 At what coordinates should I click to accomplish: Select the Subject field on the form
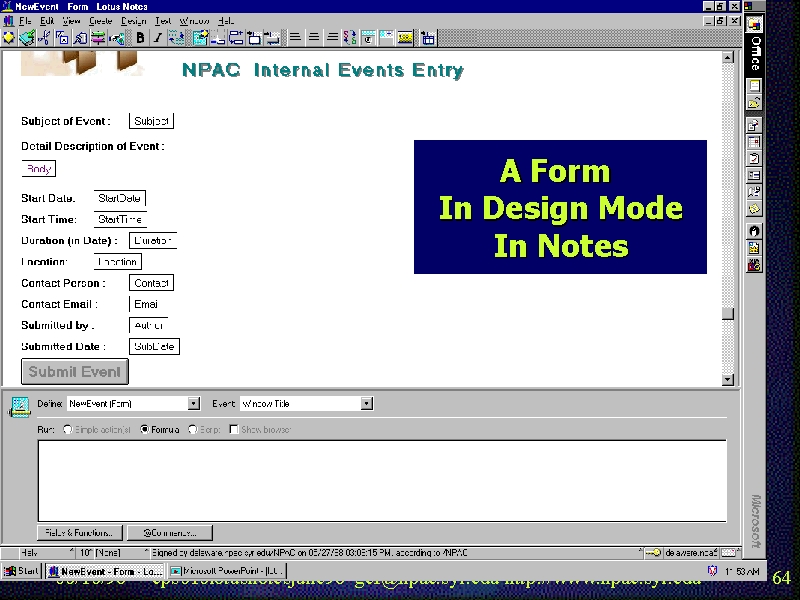pyautogui.click(x=152, y=121)
